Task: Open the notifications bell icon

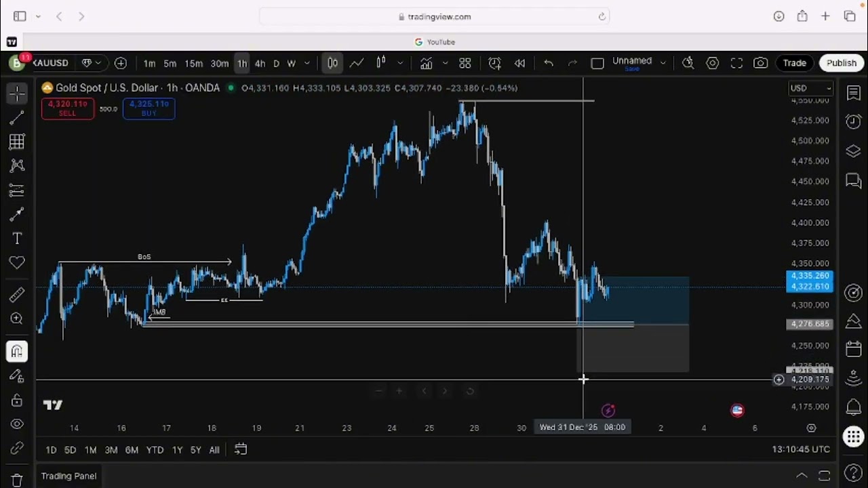Action: click(854, 407)
